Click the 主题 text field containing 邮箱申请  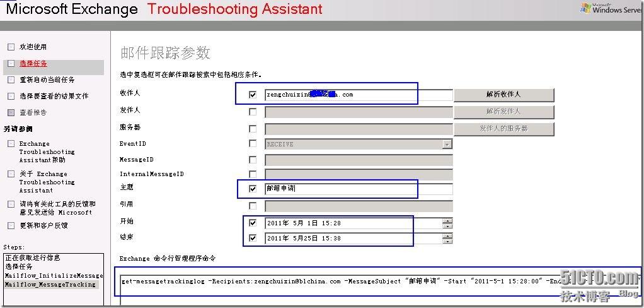358,189
